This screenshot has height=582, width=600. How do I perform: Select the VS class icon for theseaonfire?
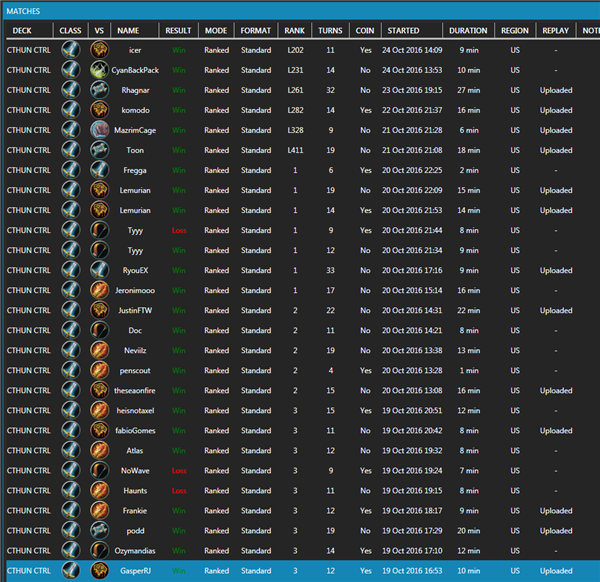pos(99,390)
